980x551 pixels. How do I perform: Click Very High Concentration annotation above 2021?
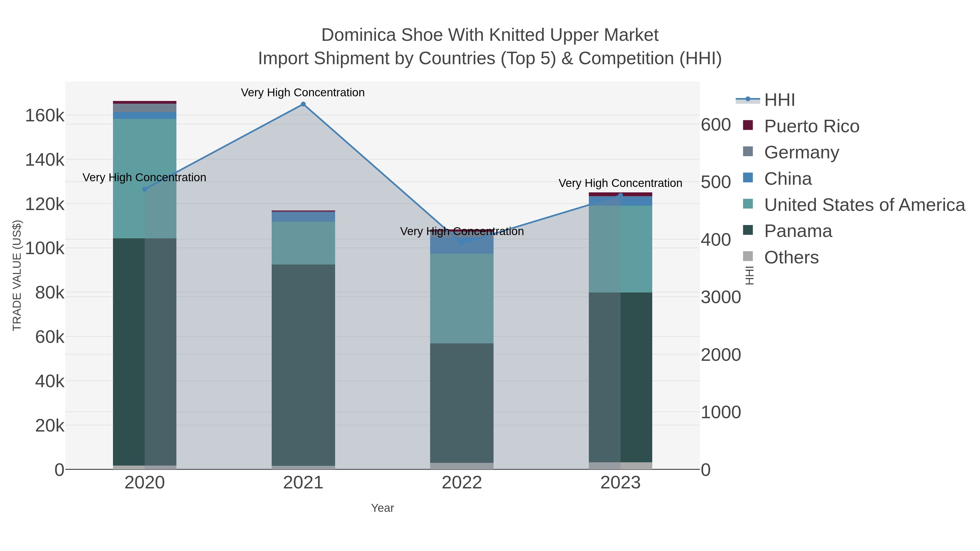point(303,93)
